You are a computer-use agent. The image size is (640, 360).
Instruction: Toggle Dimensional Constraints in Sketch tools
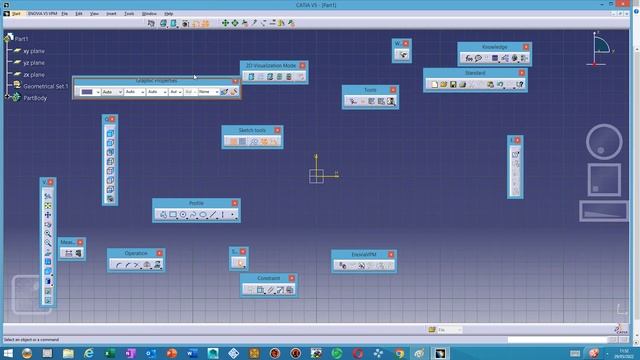click(274, 141)
